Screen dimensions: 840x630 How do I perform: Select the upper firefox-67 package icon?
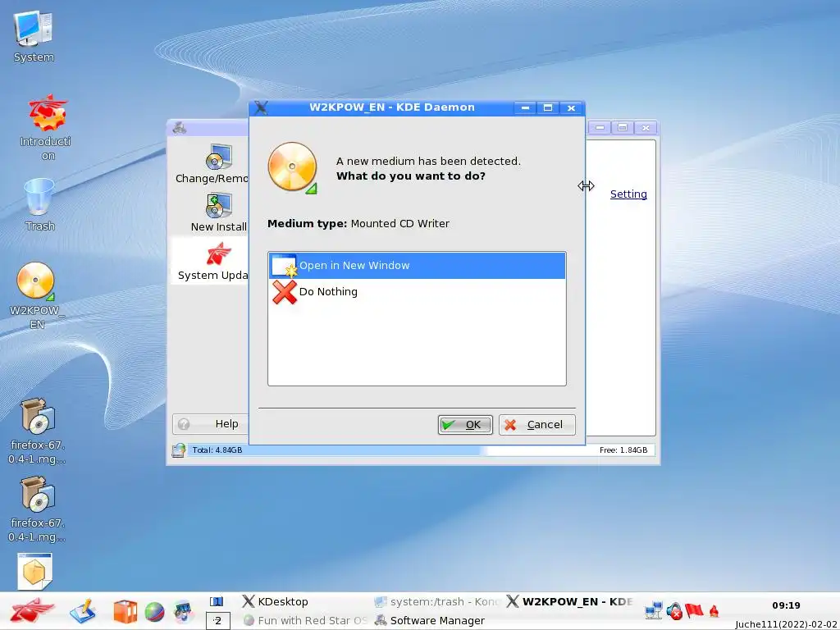pos(37,431)
